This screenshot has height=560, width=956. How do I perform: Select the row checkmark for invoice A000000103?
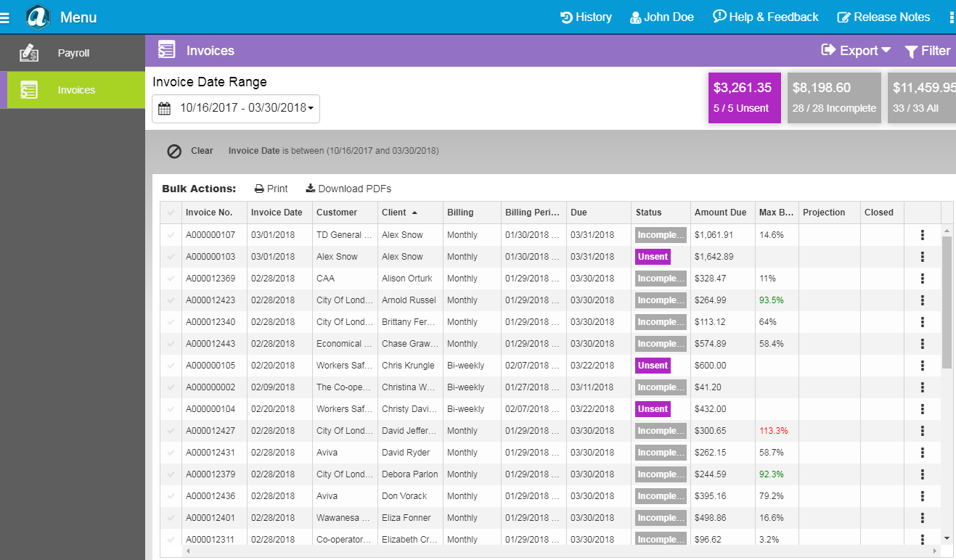point(171,257)
